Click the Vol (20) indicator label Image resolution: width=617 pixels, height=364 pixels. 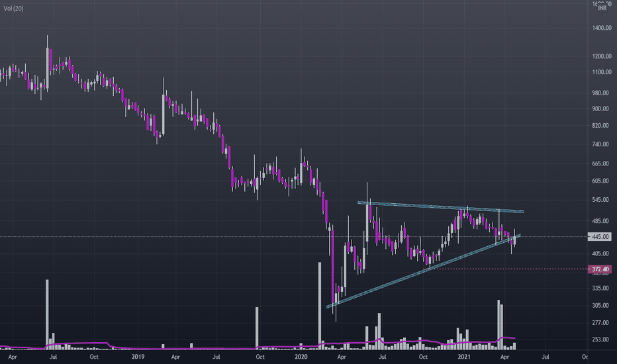coord(13,8)
